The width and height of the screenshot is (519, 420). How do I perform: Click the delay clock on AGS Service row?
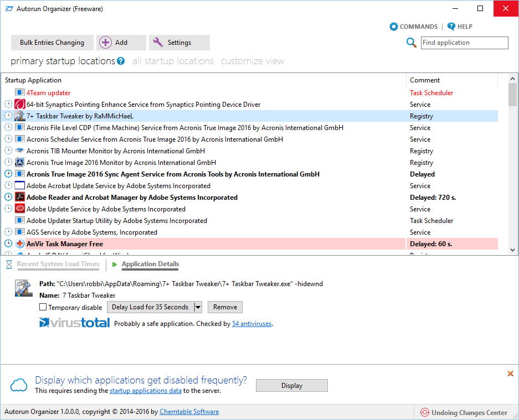click(x=8, y=232)
